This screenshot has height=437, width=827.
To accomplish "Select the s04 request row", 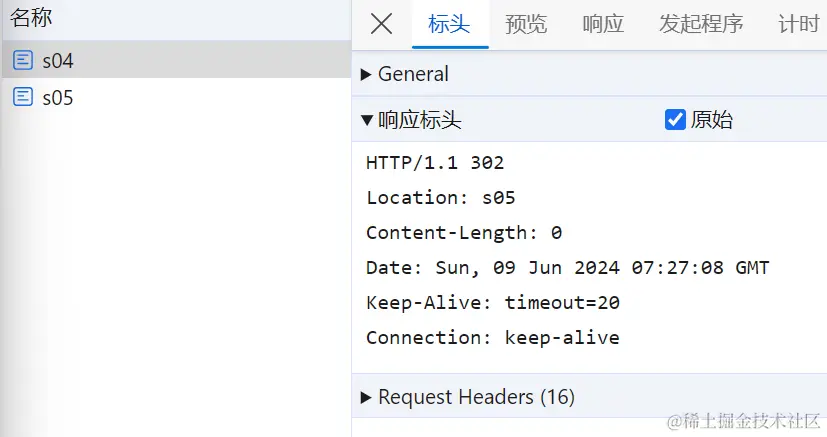I will pyautogui.click(x=177, y=60).
